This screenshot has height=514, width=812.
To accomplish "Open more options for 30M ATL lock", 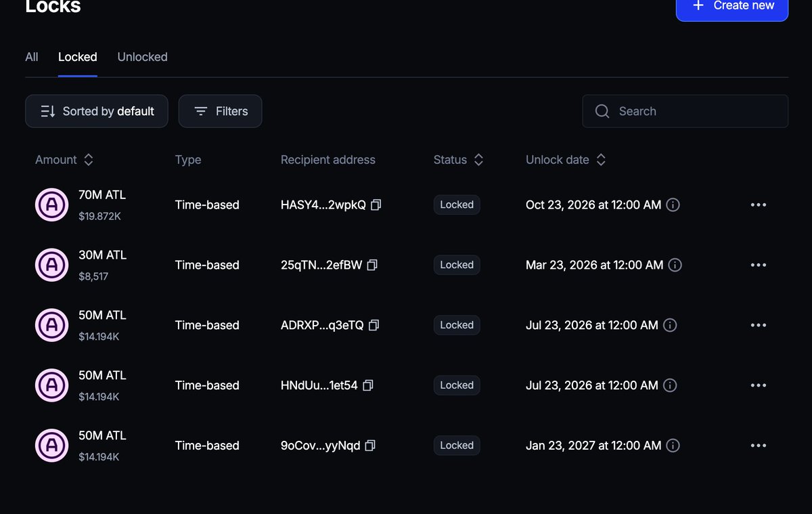I will (x=759, y=265).
